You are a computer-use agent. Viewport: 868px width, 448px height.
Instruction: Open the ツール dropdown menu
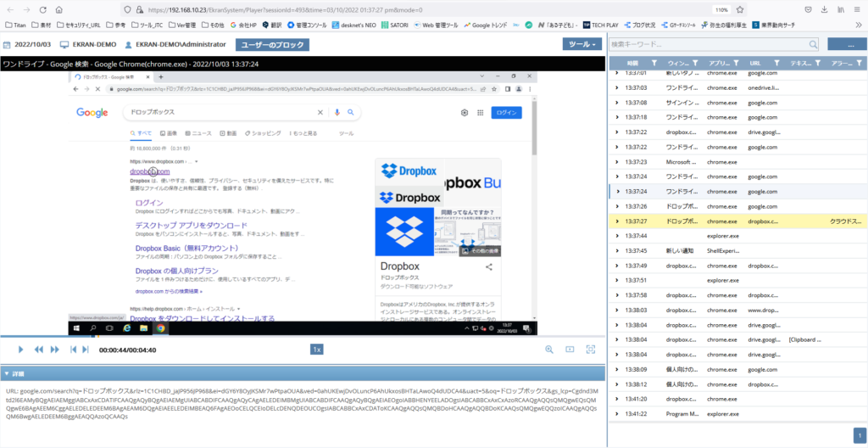point(581,44)
